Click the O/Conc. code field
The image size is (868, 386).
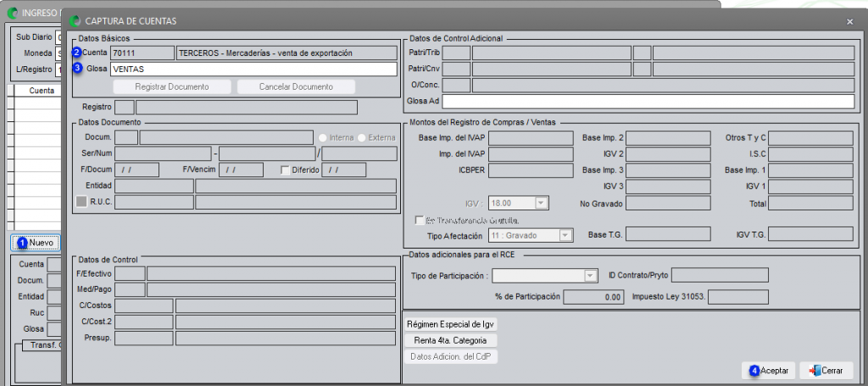(x=457, y=86)
